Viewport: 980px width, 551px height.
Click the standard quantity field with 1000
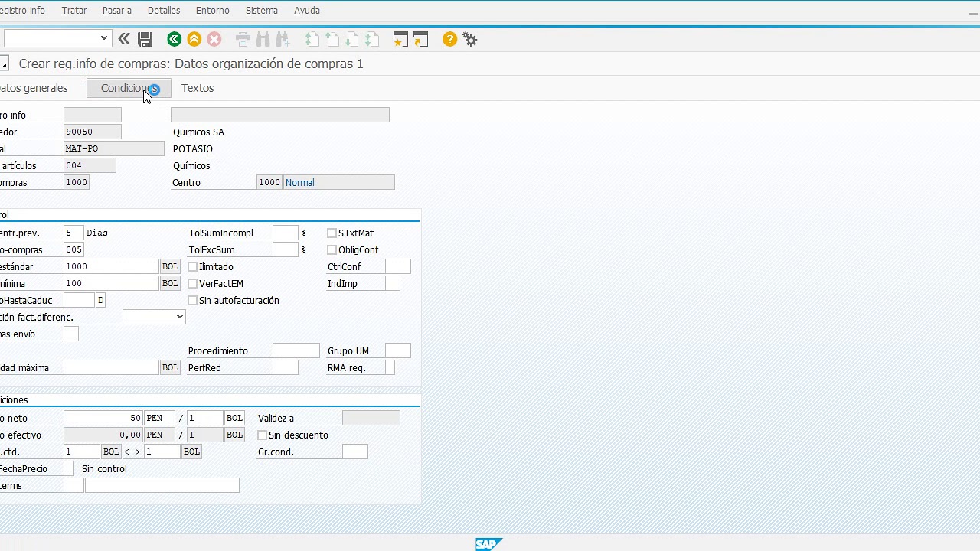(x=111, y=266)
